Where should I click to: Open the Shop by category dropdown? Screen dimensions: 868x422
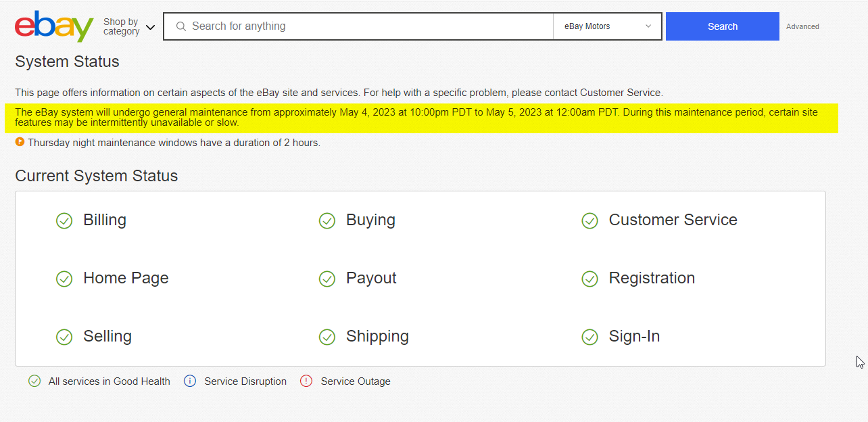point(129,26)
